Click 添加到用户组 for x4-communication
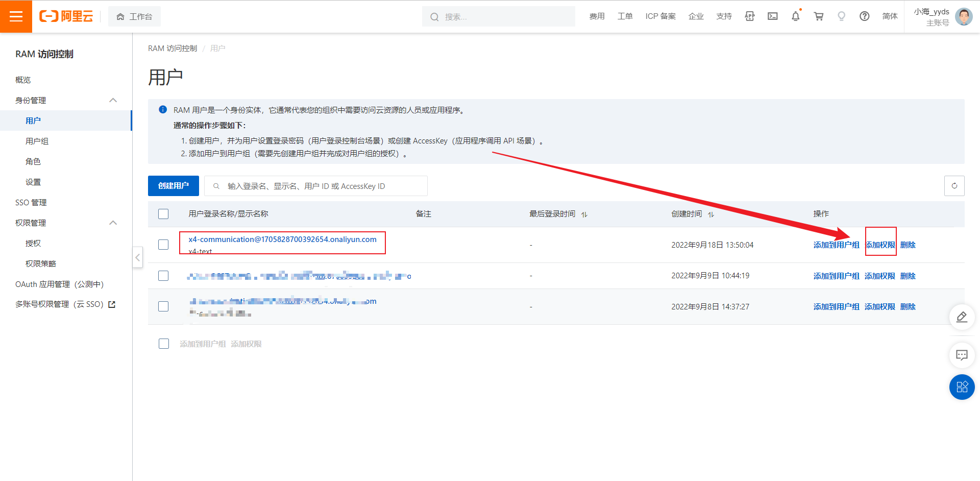 (836, 245)
